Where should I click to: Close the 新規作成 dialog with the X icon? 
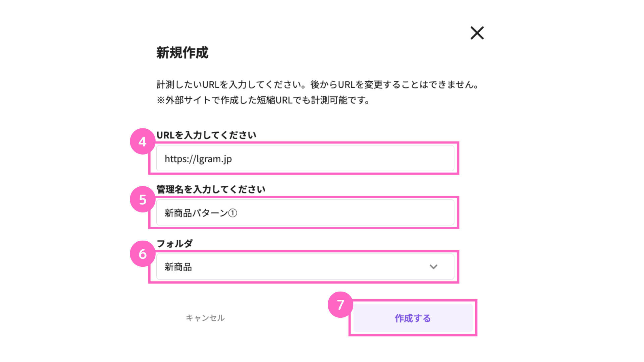pos(477,33)
